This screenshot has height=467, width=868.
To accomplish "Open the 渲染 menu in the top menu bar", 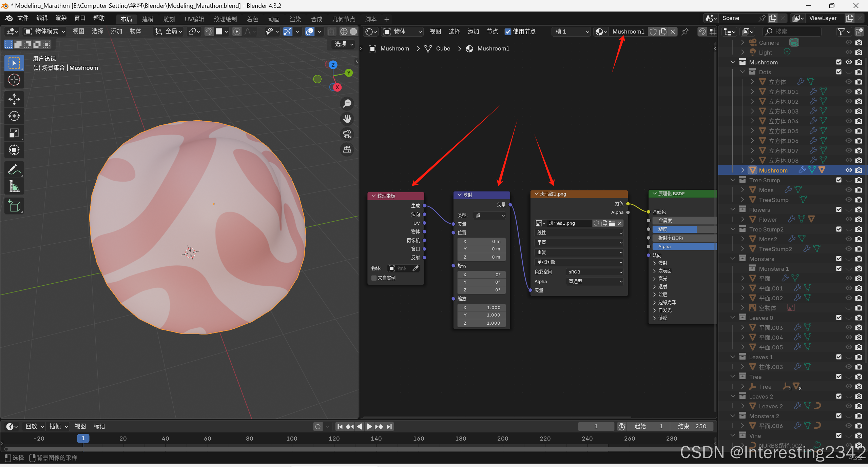I will coord(61,18).
